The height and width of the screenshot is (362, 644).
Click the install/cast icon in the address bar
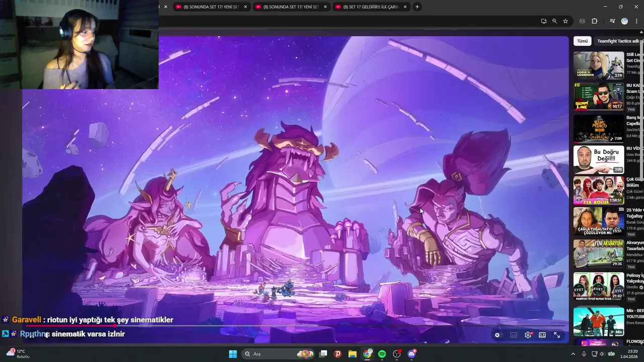[544, 21]
